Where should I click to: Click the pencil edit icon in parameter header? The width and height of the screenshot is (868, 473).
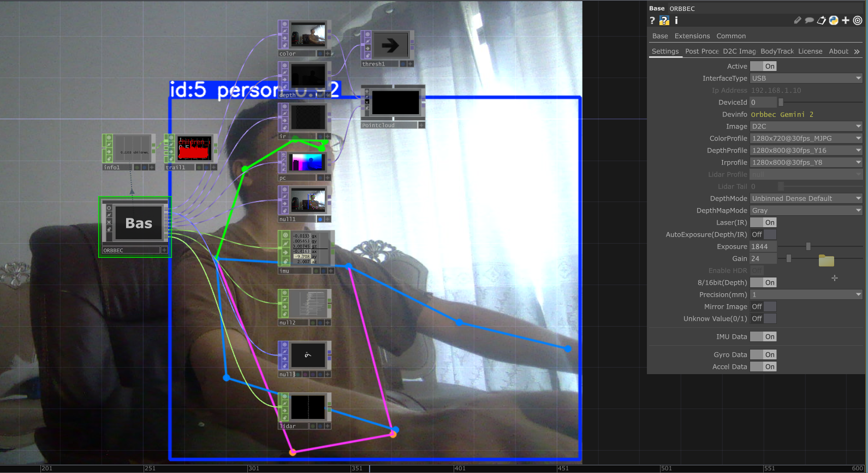[798, 20]
